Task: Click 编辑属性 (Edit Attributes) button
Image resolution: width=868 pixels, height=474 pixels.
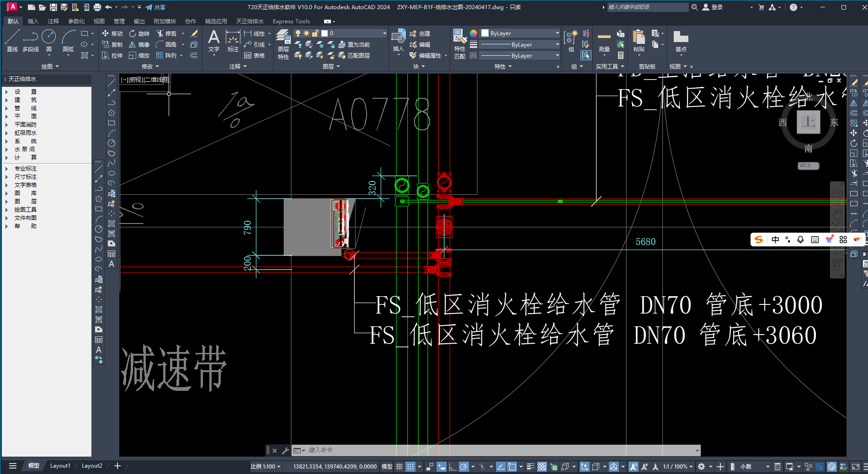Action: tap(426, 55)
